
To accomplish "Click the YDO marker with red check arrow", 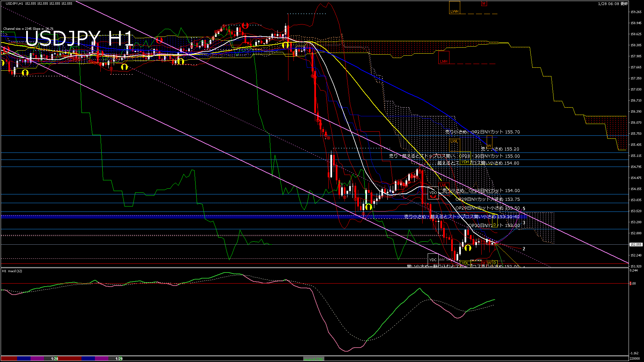I will pyautogui.click(x=433, y=193).
